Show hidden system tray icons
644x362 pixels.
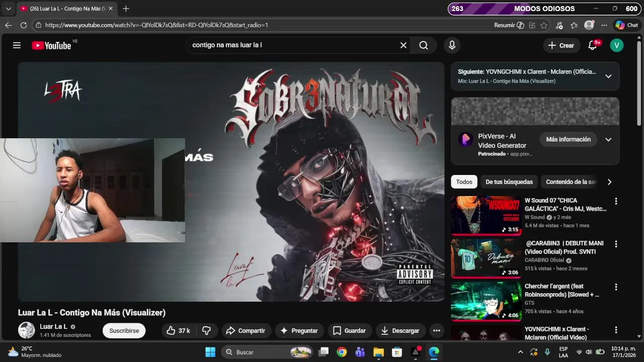pos(520,352)
